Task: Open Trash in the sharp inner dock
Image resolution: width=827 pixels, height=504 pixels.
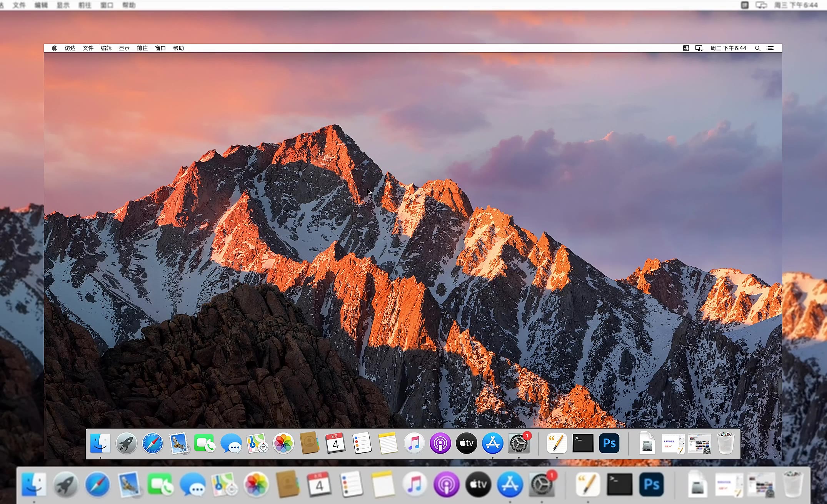Action: pos(726,444)
